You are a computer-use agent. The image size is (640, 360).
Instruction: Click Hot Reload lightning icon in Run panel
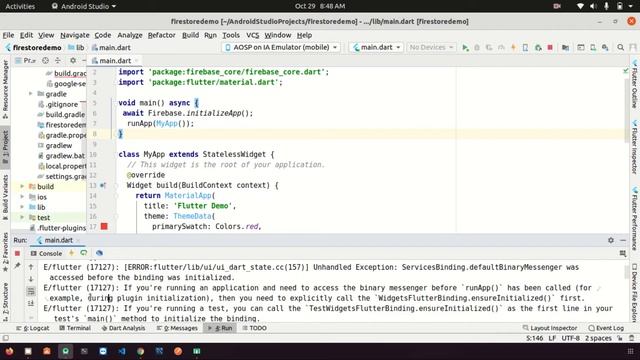click(71, 253)
